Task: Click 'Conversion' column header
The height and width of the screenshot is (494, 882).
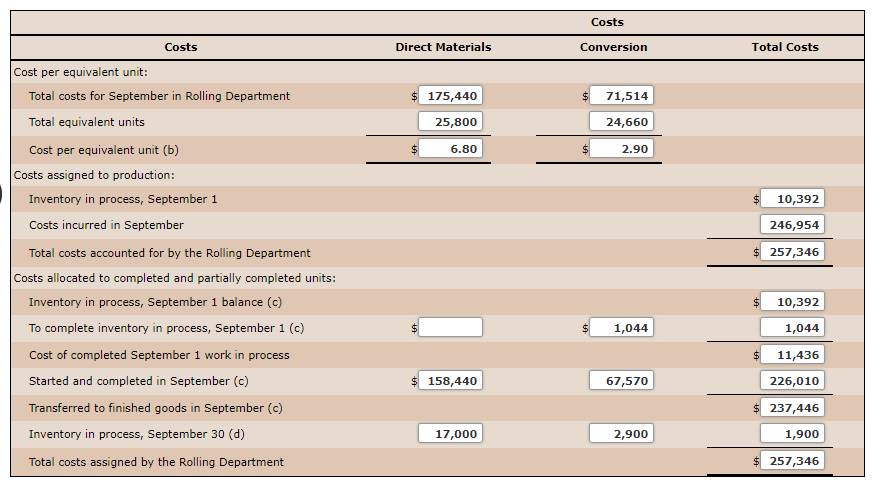Action: click(614, 47)
